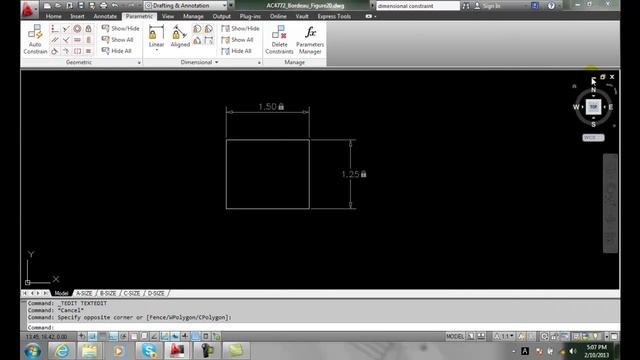Toggle Infer Constraints in status bar
Image resolution: width=640 pixels, height=360 pixels.
point(82,336)
